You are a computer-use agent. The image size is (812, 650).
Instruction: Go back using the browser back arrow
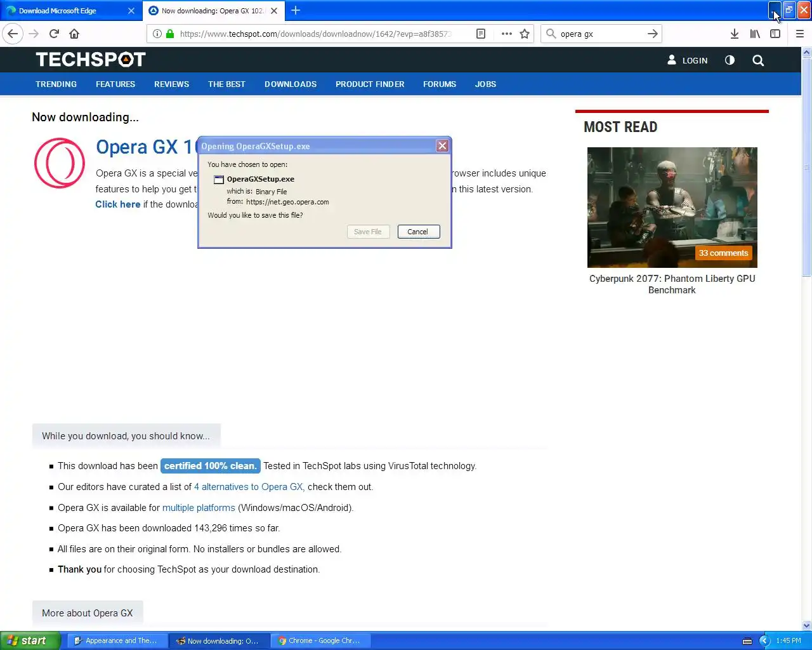point(13,34)
